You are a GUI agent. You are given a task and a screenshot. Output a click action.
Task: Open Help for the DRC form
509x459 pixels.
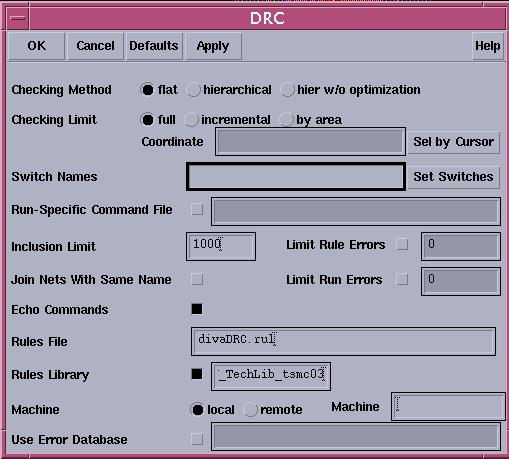pos(488,46)
